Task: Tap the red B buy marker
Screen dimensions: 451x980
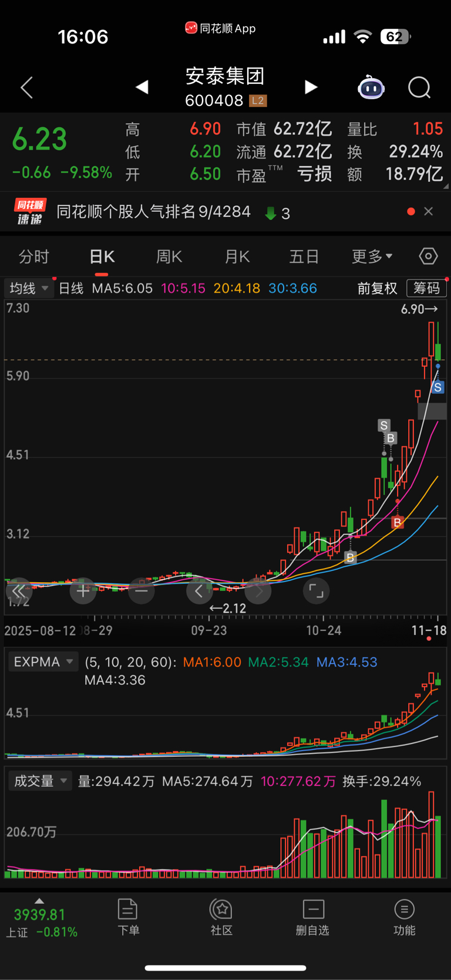Action: [398, 522]
